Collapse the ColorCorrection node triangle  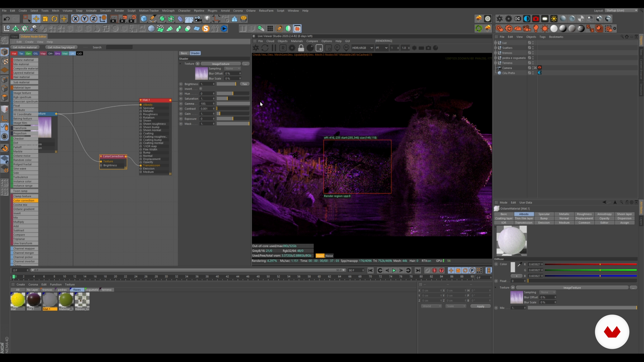[101, 156]
